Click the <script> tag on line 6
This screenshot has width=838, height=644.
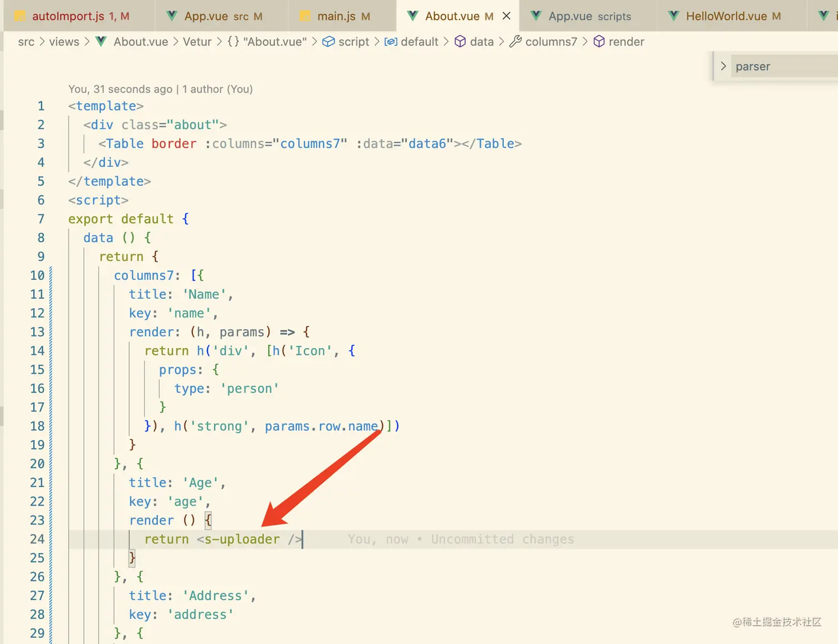click(99, 200)
